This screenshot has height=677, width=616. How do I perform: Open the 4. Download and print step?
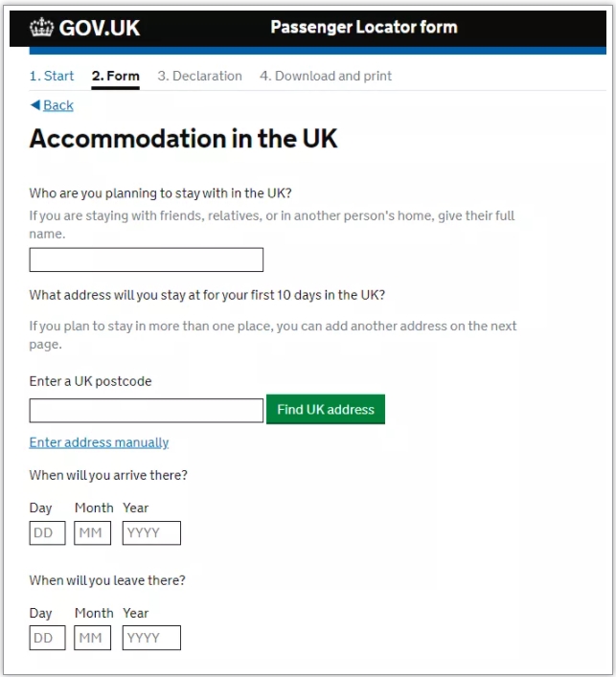coord(326,76)
